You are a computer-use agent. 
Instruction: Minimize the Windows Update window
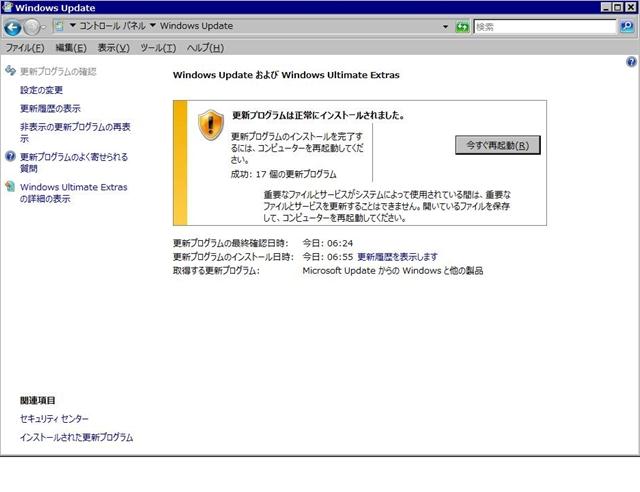pyautogui.click(x=606, y=7)
